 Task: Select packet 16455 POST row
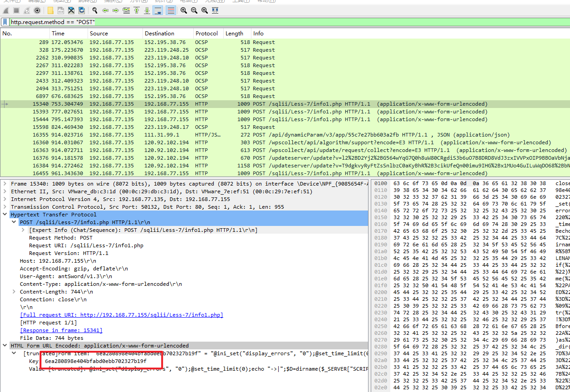pos(285,173)
